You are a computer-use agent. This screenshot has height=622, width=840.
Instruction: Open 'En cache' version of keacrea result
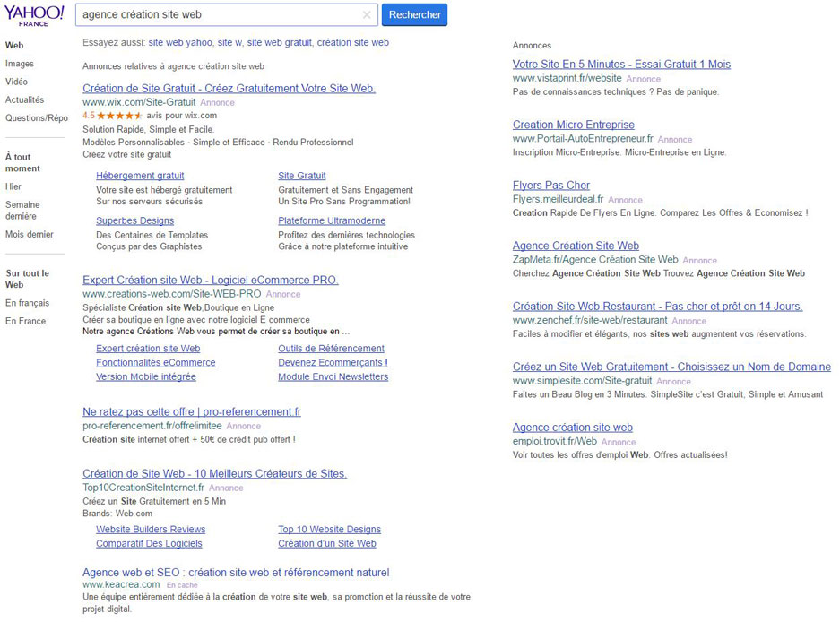click(182, 585)
